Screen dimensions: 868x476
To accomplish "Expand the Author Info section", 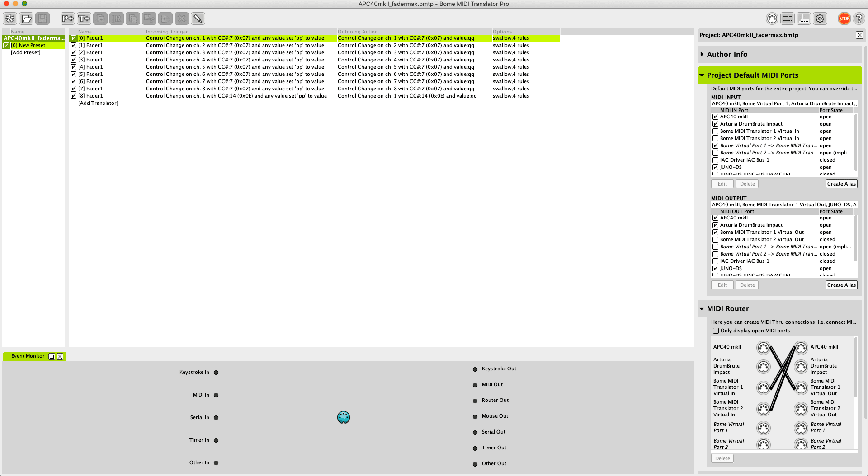I will tap(702, 54).
